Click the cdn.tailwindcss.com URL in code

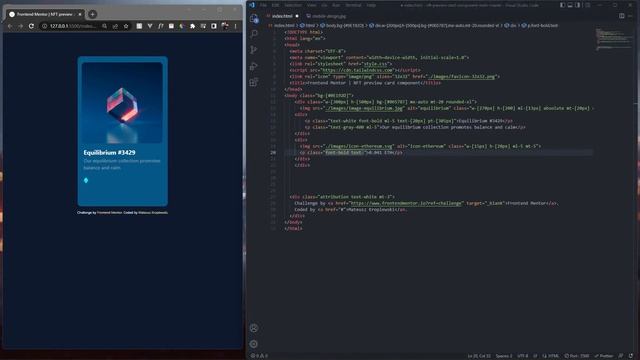pyautogui.click(x=357, y=70)
